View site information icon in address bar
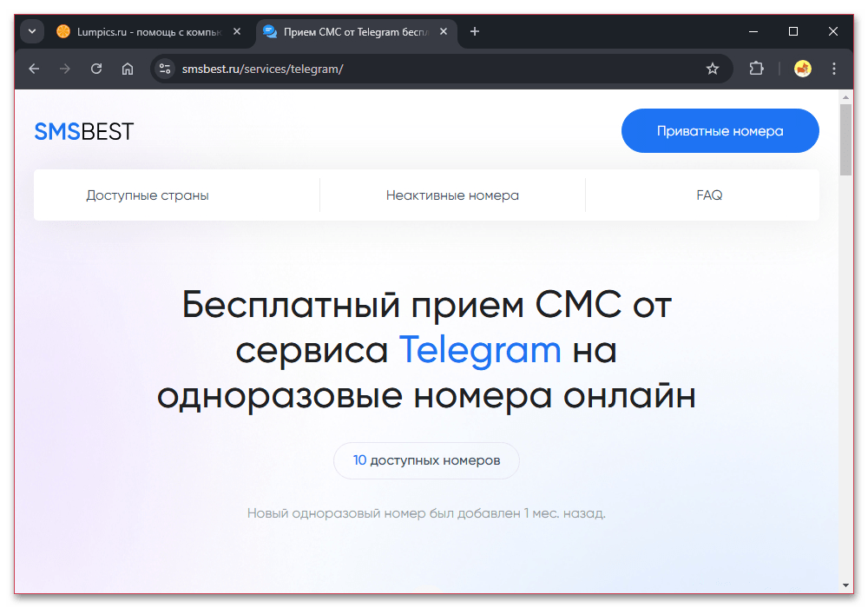 pos(164,69)
